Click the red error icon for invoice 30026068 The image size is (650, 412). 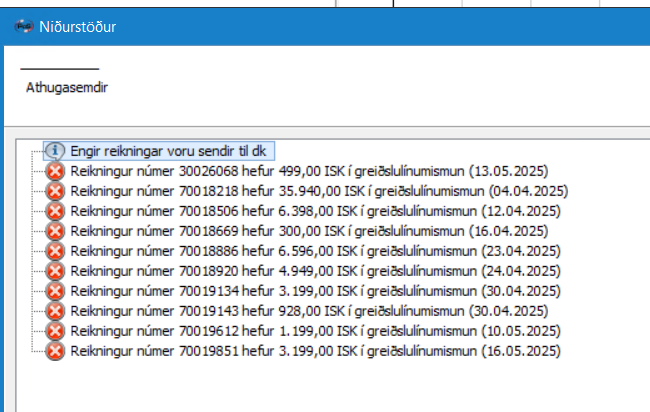click(x=55, y=171)
